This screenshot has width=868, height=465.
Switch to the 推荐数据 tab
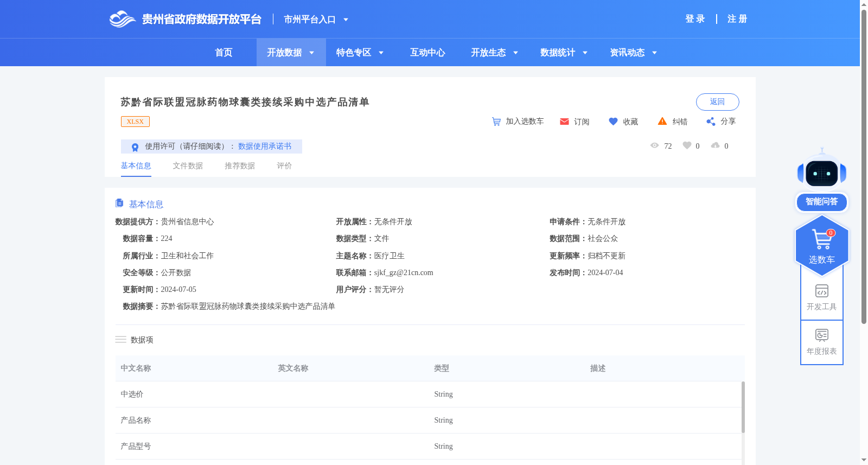click(240, 166)
